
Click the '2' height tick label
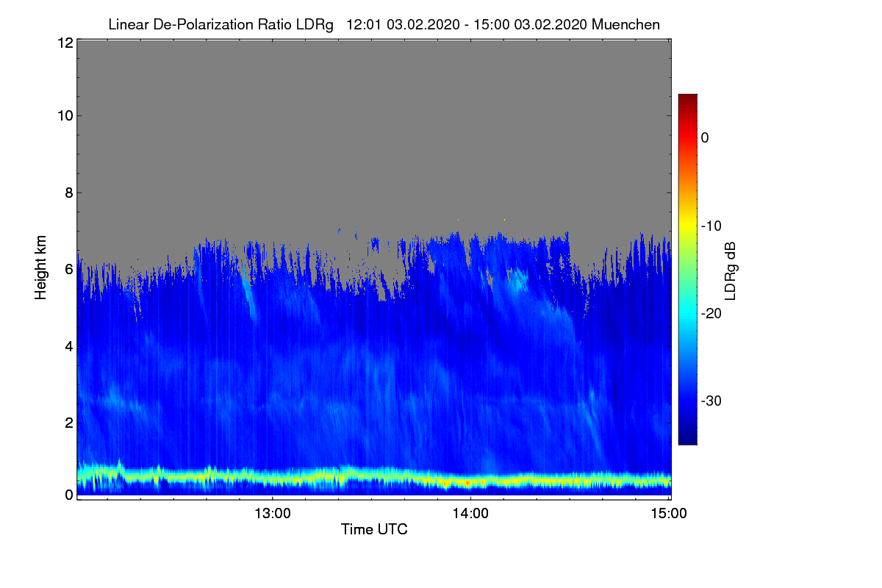click(69, 423)
